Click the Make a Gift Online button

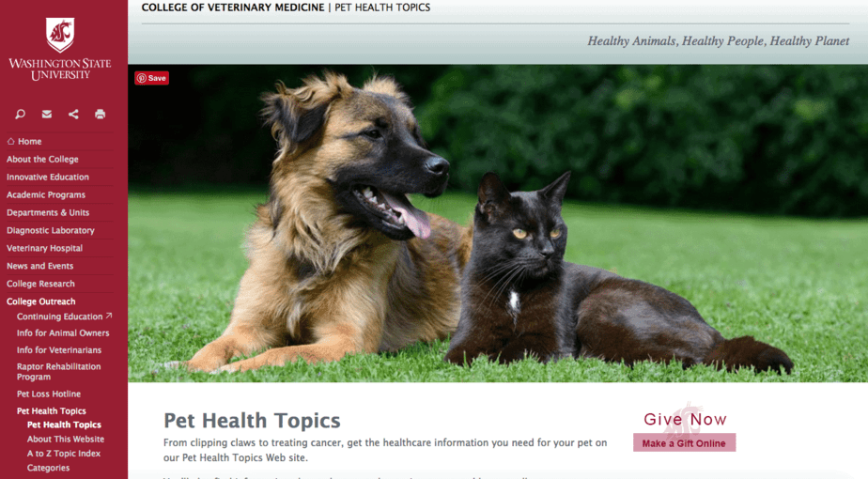[684, 443]
